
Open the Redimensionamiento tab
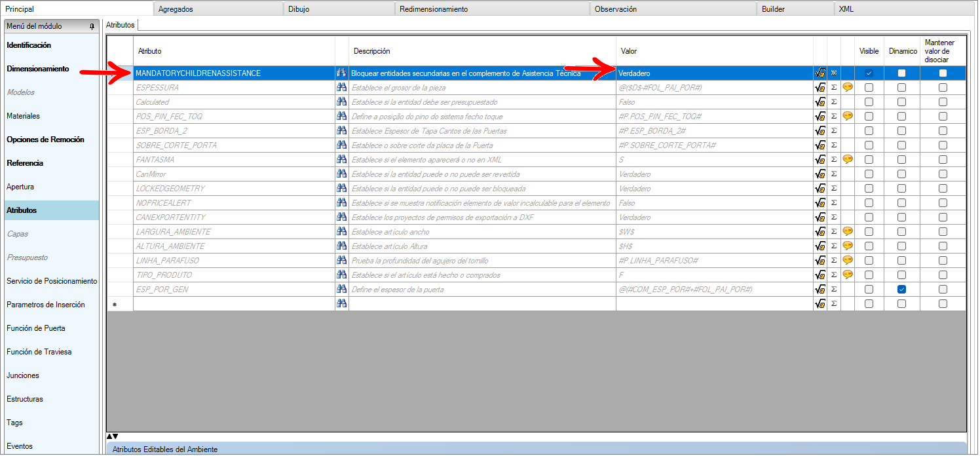pos(493,9)
